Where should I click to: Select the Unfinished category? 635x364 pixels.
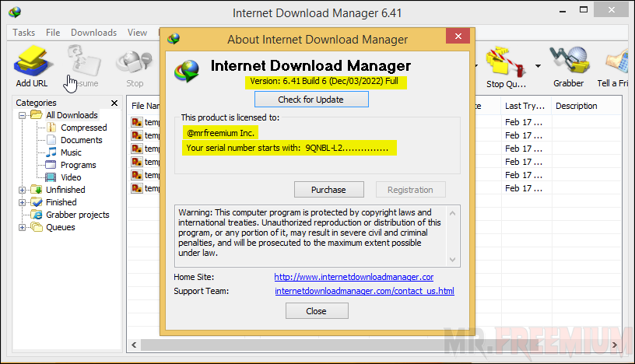tap(65, 190)
